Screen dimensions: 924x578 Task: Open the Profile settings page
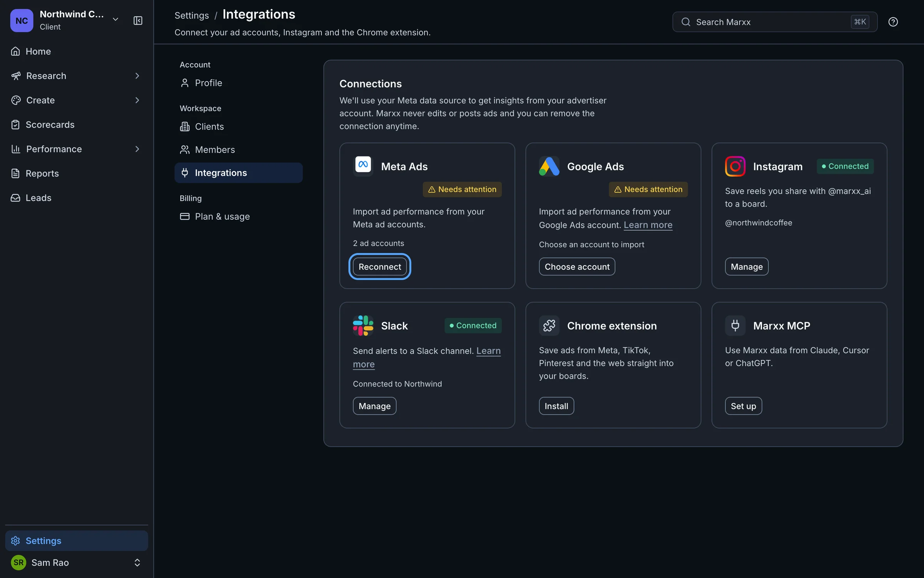[238, 83]
